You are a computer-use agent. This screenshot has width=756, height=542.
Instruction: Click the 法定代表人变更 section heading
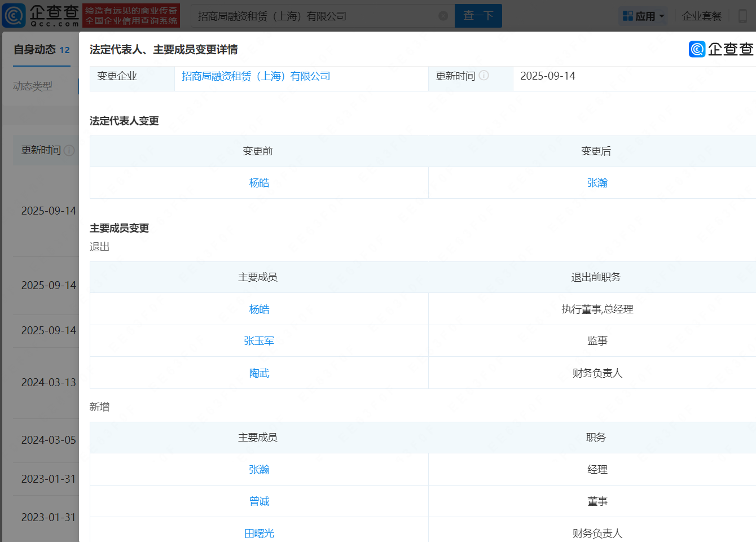point(124,121)
